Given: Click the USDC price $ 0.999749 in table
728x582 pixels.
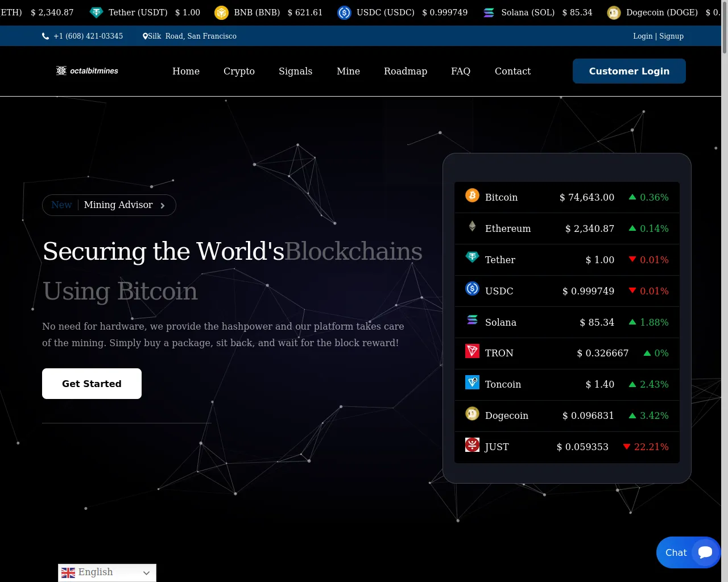Looking at the screenshot, I should click(588, 291).
